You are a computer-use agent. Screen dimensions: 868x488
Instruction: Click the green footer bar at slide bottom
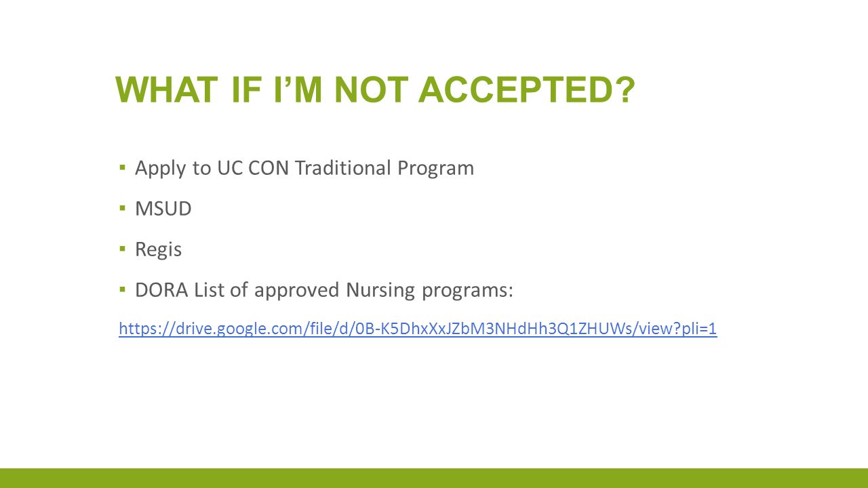(434, 478)
